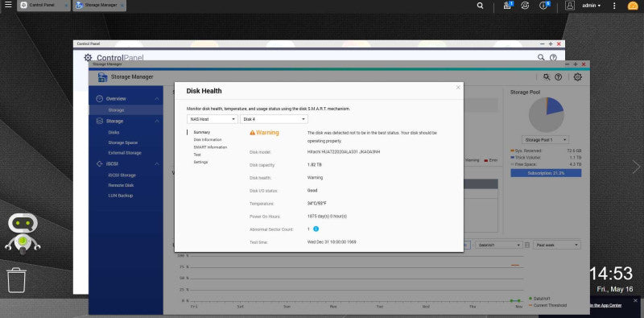Collapse the Overview section in sidebar

[157, 98]
